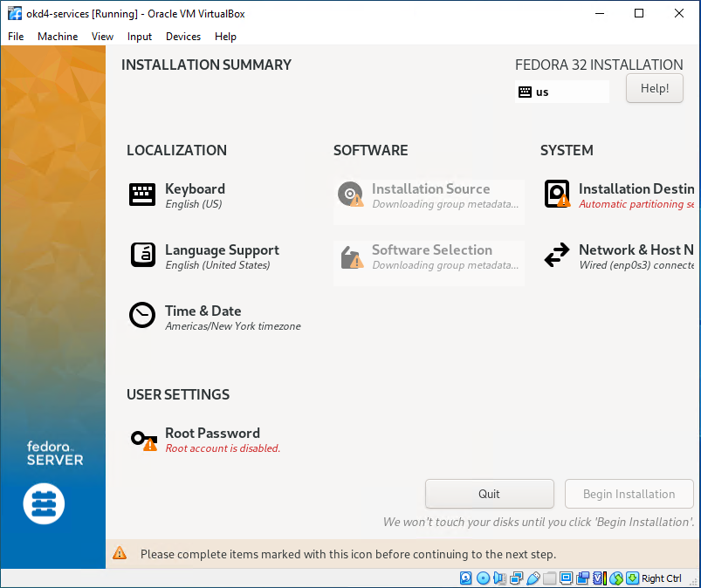Click the Quit button
The height and width of the screenshot is (588, 701).
point(489,494)
